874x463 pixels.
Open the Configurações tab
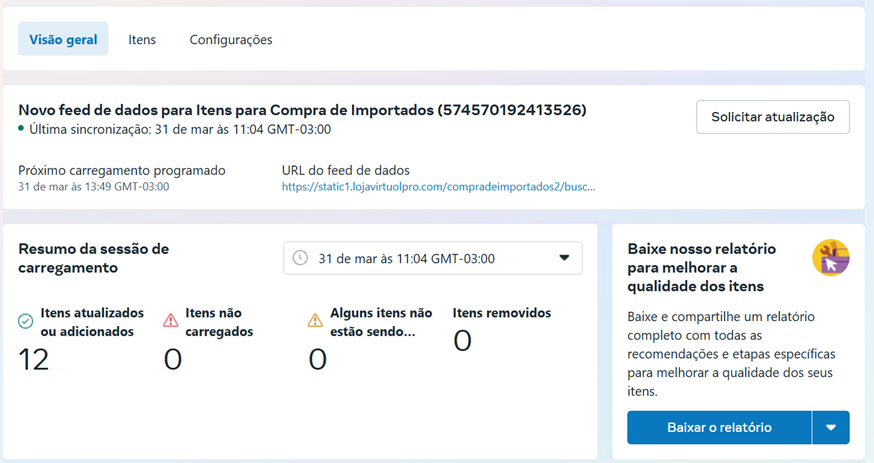[x=231, y=40]
